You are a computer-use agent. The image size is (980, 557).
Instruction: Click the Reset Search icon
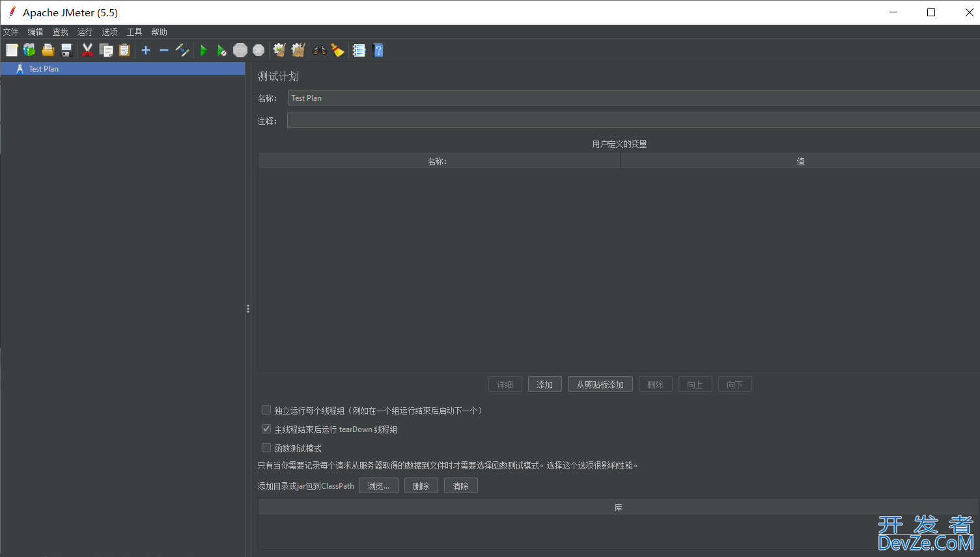coord(337,50)
